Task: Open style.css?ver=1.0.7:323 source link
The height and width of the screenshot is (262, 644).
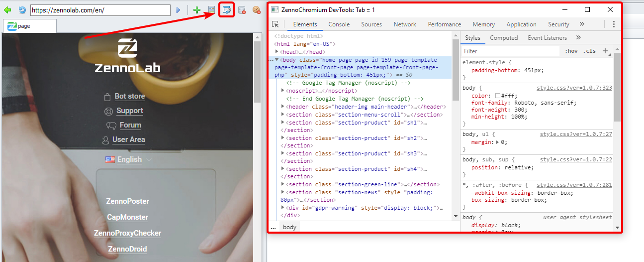Action: click(x=574, y=88)
